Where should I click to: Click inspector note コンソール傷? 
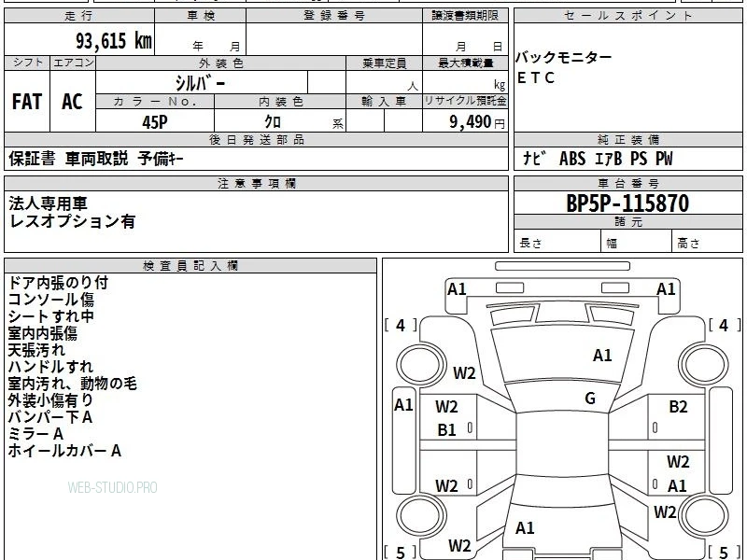(x=51, y=300)
